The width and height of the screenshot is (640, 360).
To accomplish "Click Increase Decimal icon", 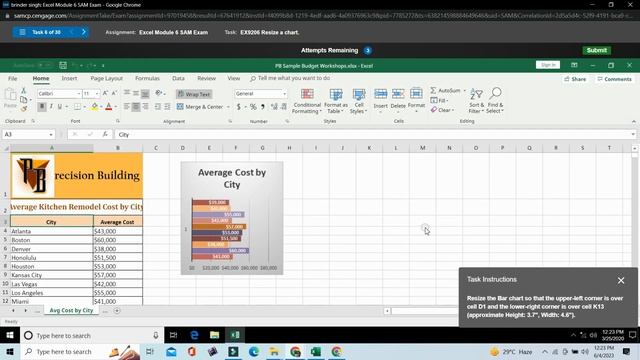I will tap(274, 107).
